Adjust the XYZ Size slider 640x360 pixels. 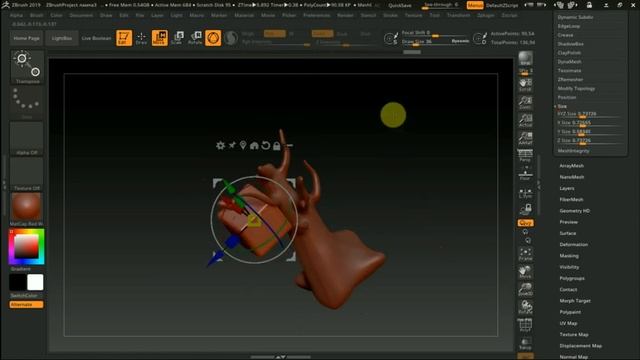(x=589, y=114)
